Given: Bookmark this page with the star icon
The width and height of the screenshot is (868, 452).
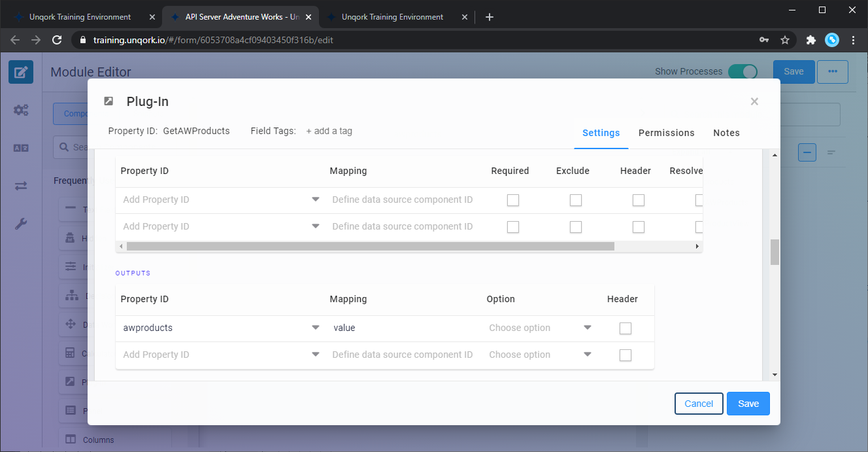Looking at the screenshot, I should [785, 40].
